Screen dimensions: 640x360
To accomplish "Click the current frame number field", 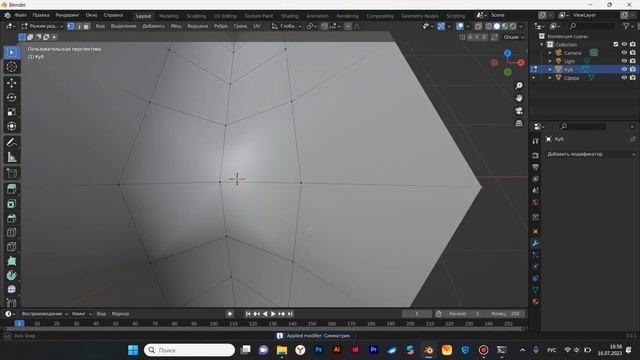I will click(417, 314).
